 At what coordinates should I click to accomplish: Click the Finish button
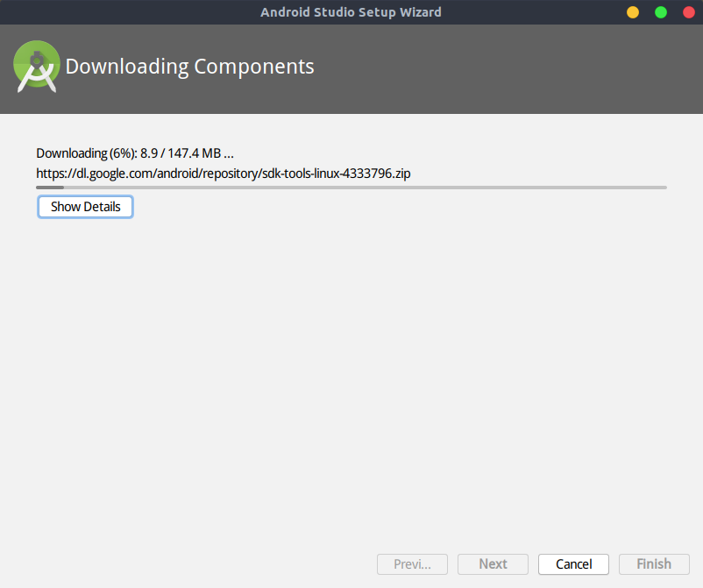click(654, 563)
